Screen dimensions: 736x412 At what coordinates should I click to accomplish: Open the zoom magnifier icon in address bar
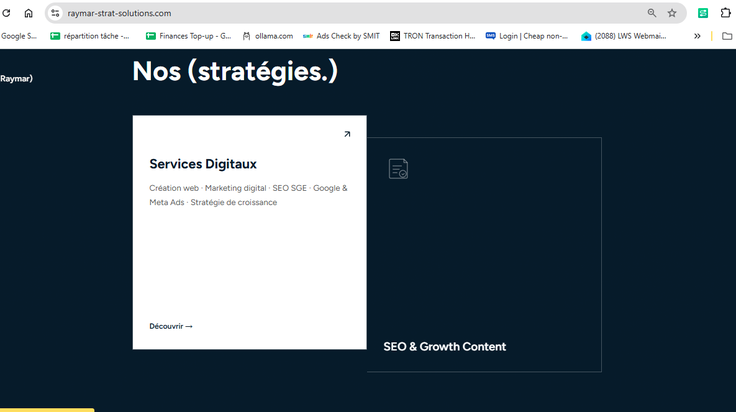click(652, 13)
